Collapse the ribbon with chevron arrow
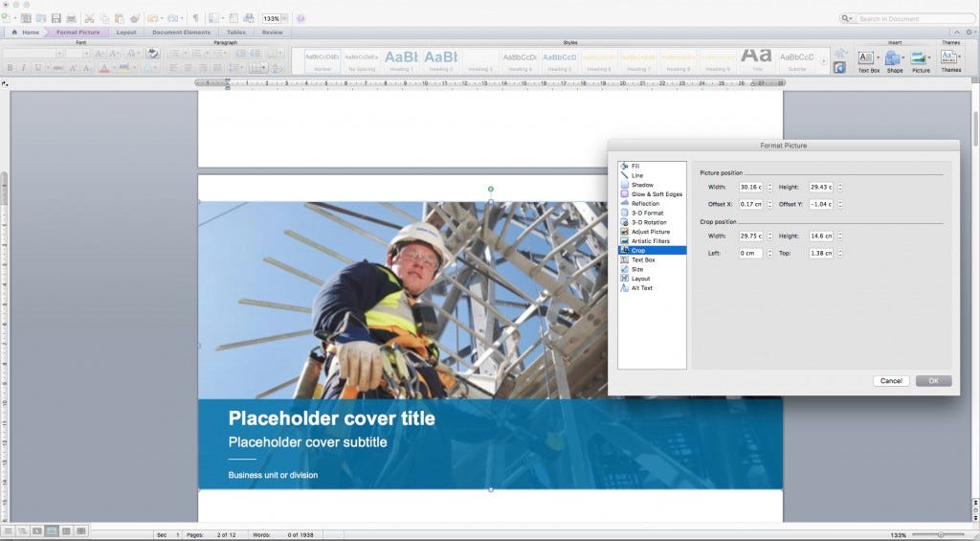This screenshot has width=980, height=541. point(957,32)
